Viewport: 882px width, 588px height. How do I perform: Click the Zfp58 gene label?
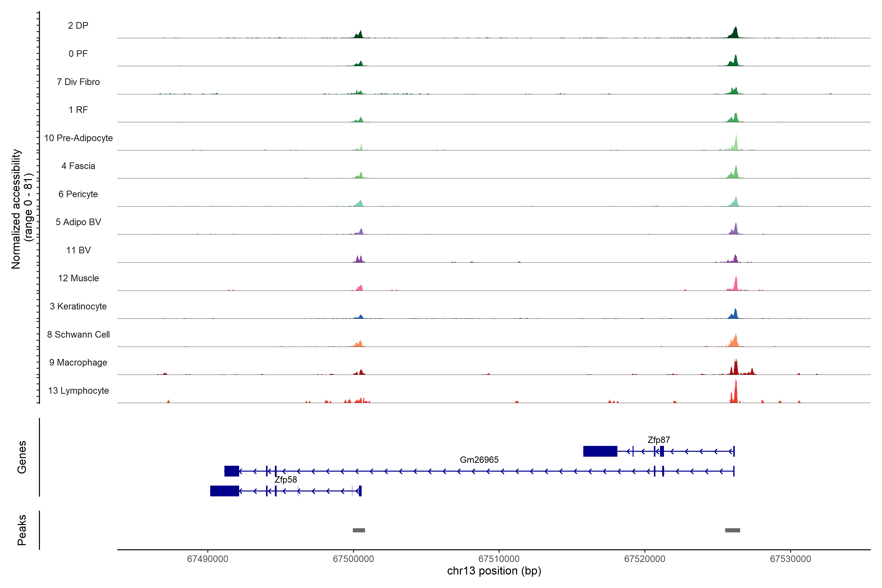point(285,480)
